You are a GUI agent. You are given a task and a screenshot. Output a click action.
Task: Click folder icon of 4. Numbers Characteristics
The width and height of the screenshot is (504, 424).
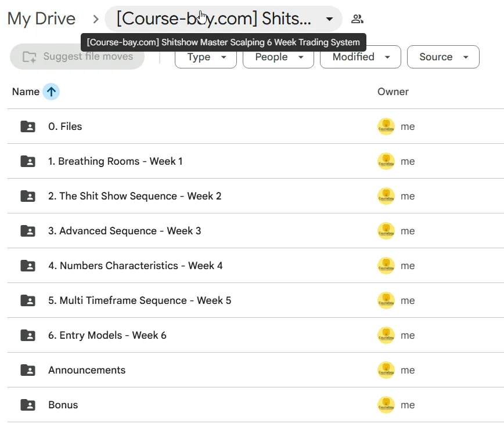(x=28, y=266)
